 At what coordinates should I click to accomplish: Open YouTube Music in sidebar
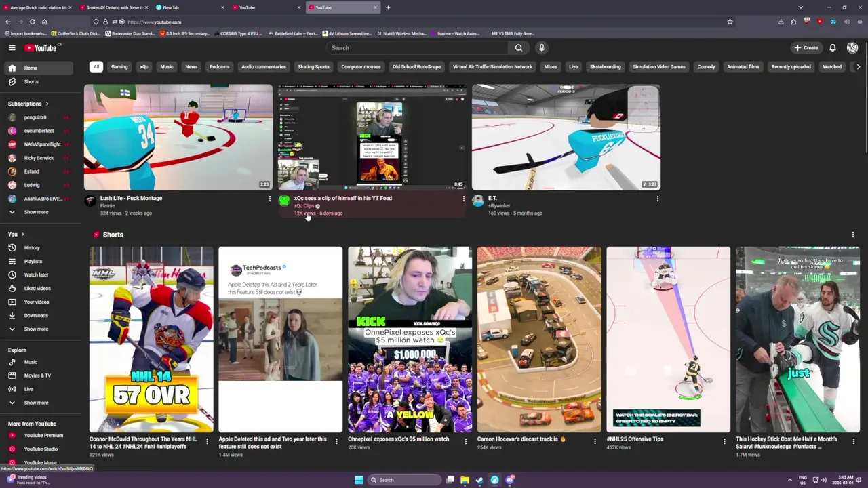tap(39, 462)
